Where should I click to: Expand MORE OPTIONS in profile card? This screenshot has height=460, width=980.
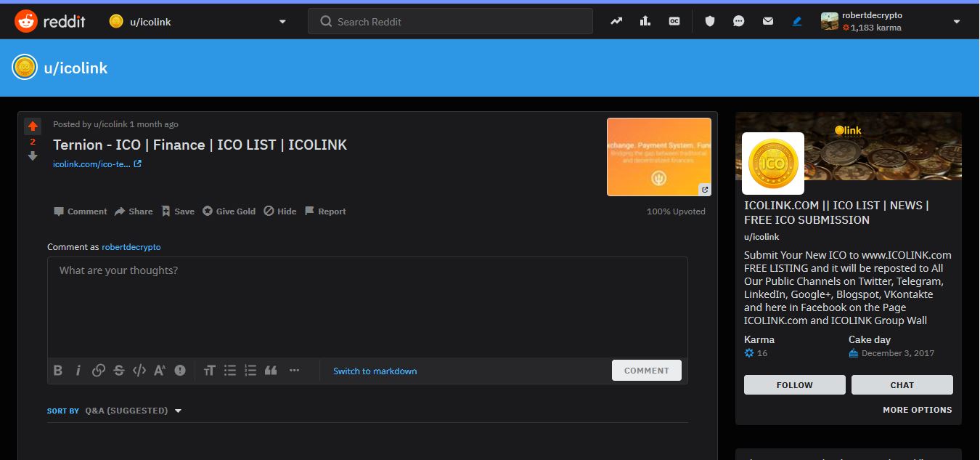point(918,410)
